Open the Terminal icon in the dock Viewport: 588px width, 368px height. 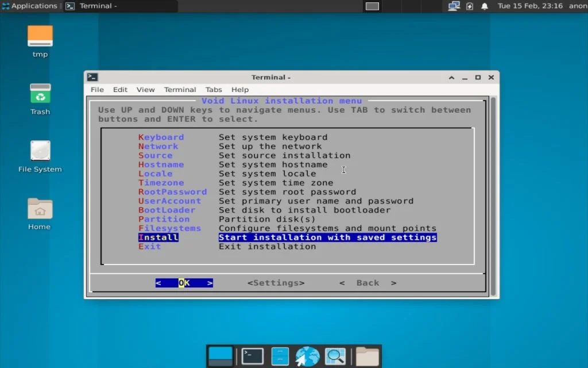pyautogui.click(x=253, y=355)
